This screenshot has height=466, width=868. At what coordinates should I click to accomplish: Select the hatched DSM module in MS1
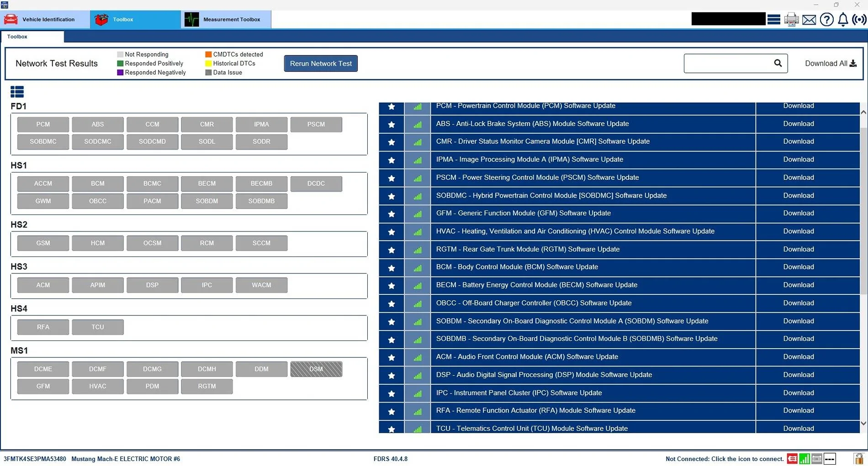coord(316,369)
